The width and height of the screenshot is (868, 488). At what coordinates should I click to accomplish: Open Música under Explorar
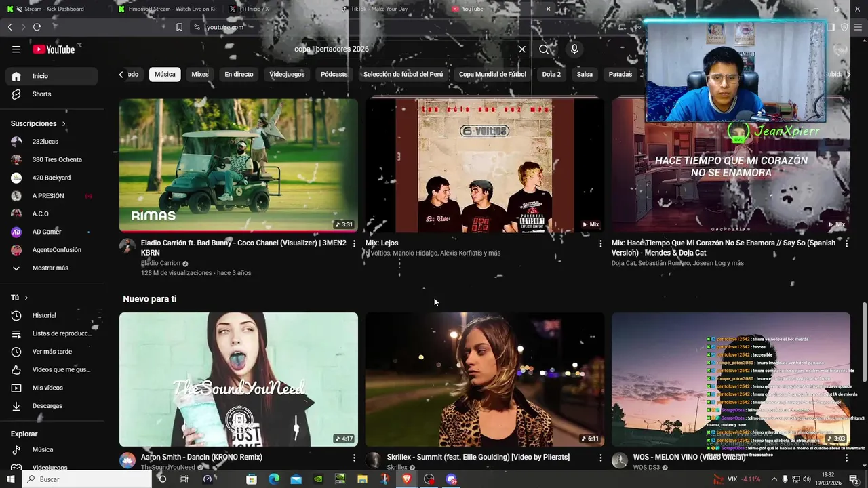coord(52,449)
